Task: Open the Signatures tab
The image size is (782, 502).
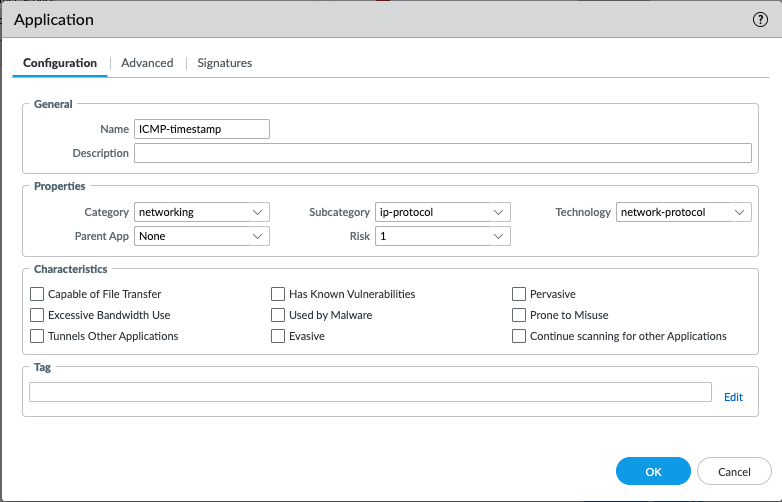Action: (x=224, y=63)
